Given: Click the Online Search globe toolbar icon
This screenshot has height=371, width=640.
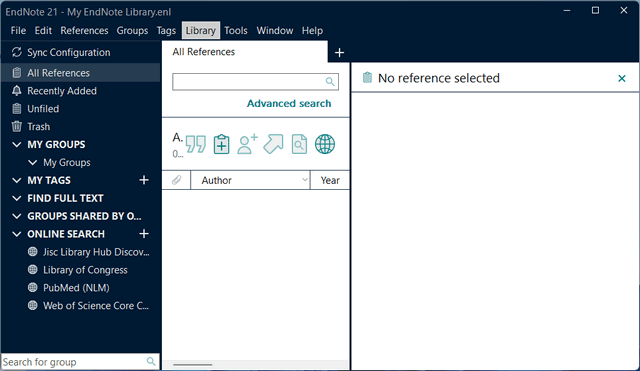Looking at the screenshot, I should [x=325, y=144].
